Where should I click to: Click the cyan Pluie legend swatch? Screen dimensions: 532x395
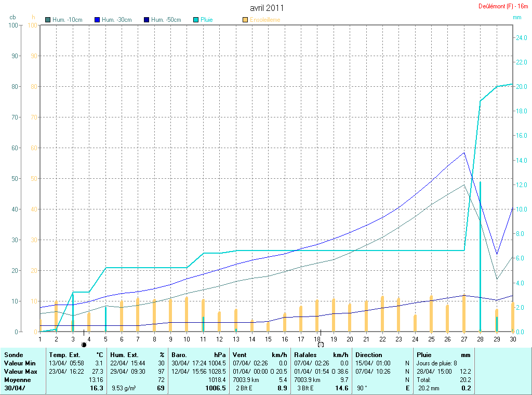click(196, 20)
